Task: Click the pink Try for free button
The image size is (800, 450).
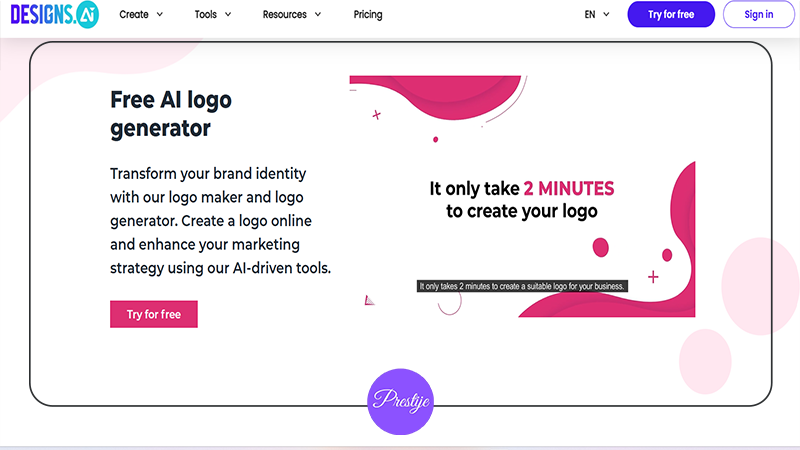Action: tap(154, 314)
